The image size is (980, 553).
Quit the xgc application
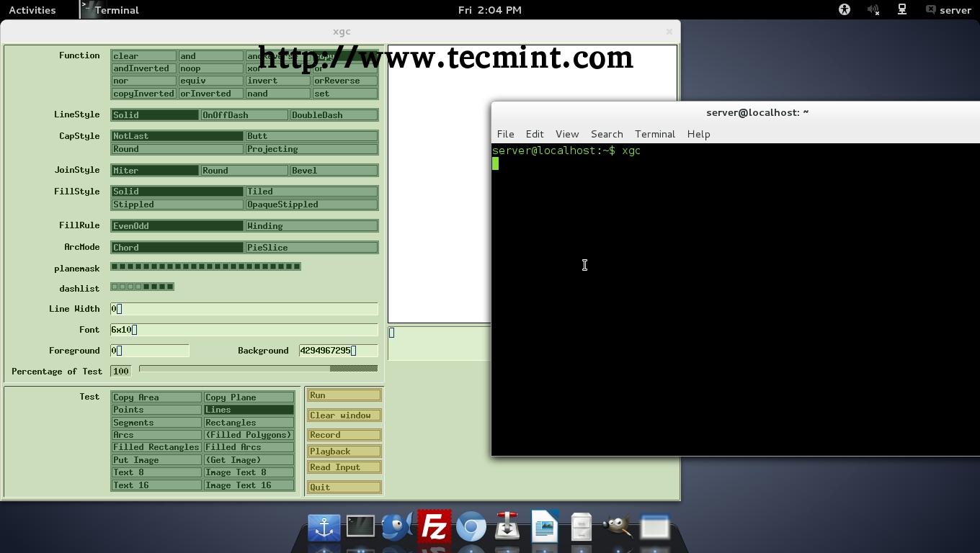344,487
